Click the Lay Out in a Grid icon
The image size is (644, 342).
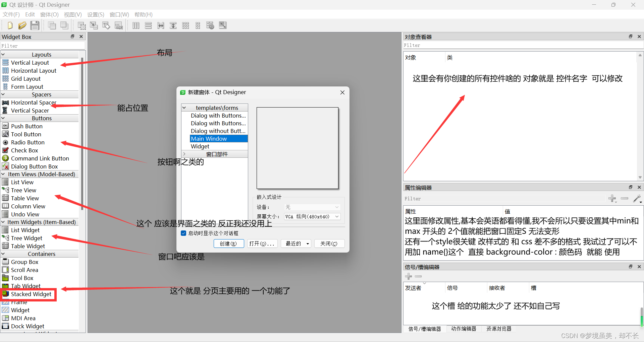click(185, 25)
